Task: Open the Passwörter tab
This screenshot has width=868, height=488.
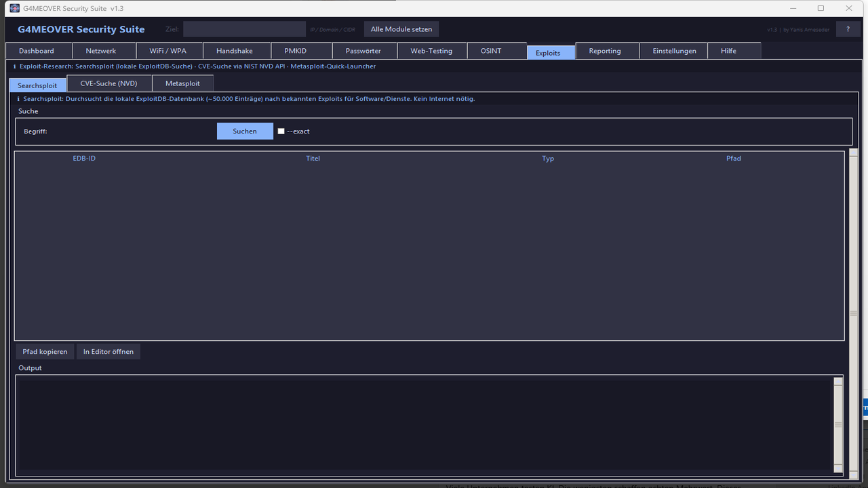Action: click(x=363, y=51)
